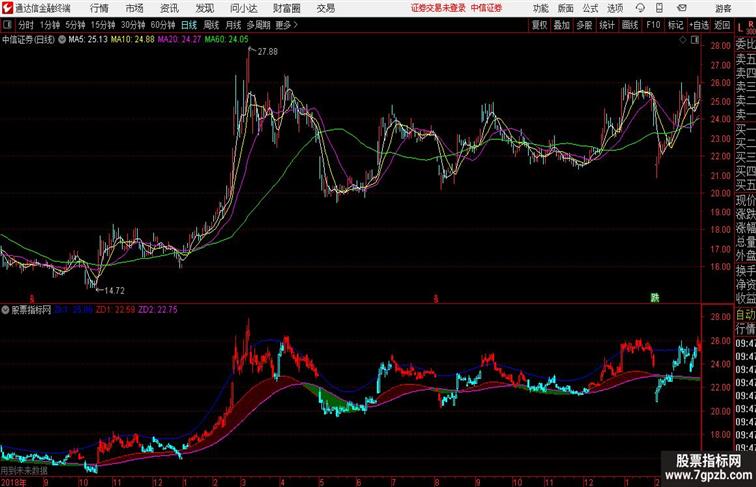Click +自选 to add to watchlist
Image resolution: width=756 pixels, height=487 pixels.
coord(699,25)
